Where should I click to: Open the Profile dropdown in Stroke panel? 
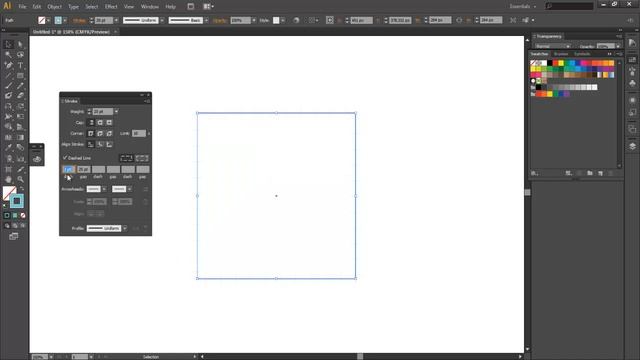(125, 228)
